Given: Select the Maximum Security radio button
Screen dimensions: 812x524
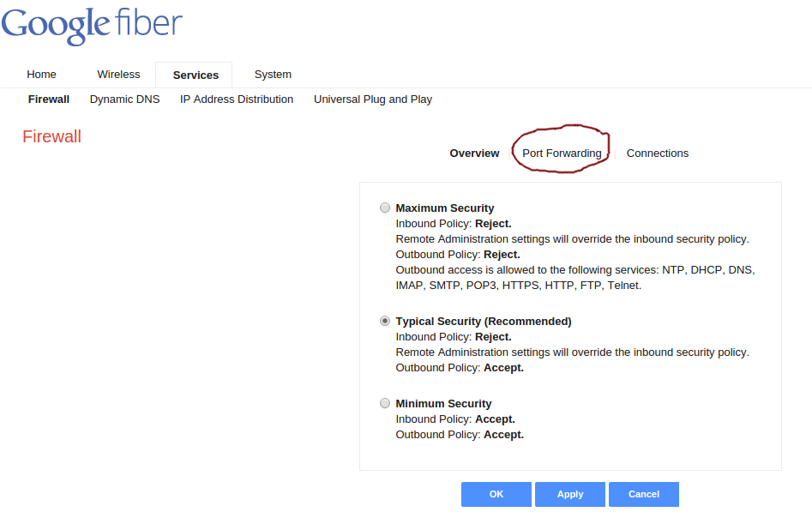Looking at the screenshot, I should [x=385, y=208].
